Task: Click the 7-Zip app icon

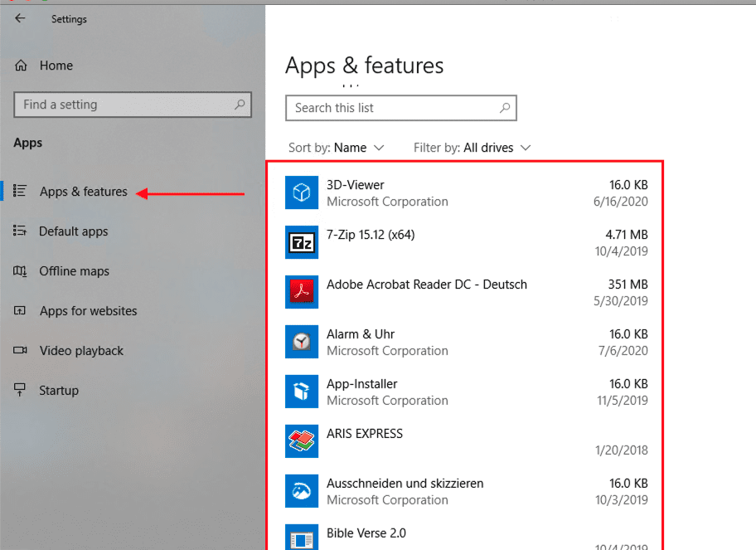Action: [x=302, y=242]
